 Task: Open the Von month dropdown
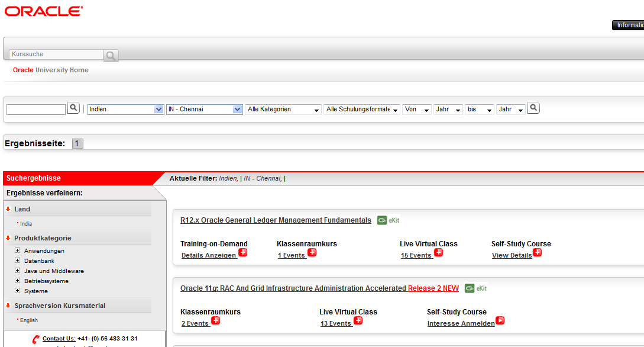416,109
